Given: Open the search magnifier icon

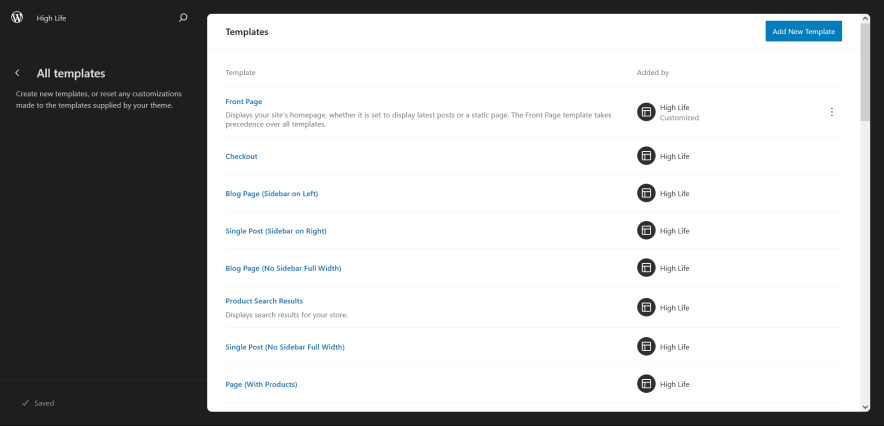Looking at the screenshot, I should coord(182,17).
